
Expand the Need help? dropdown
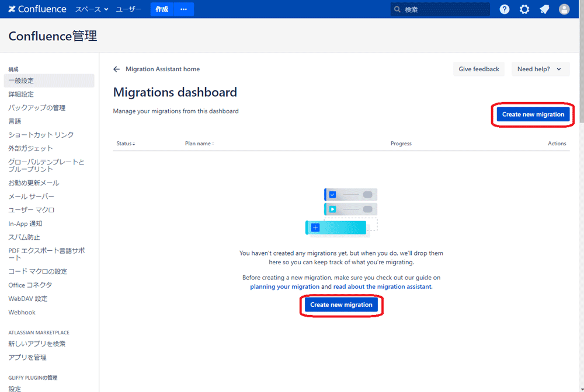click(540, 69)
